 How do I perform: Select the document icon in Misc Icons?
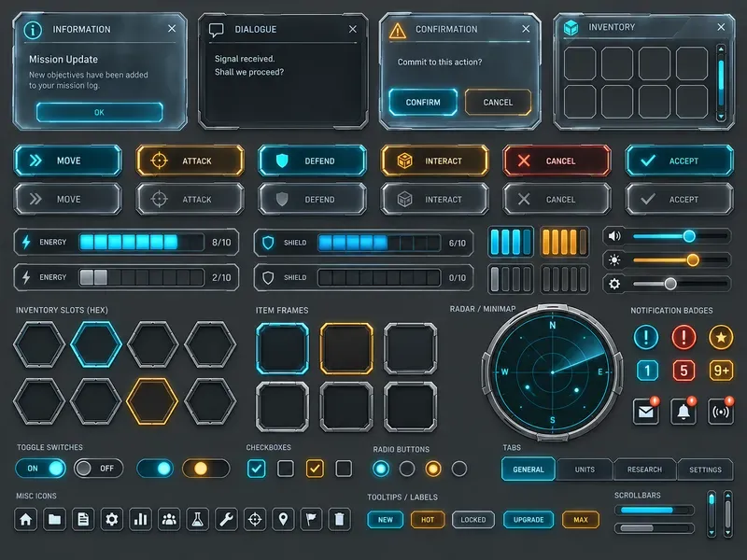click(x=83, y=519)
